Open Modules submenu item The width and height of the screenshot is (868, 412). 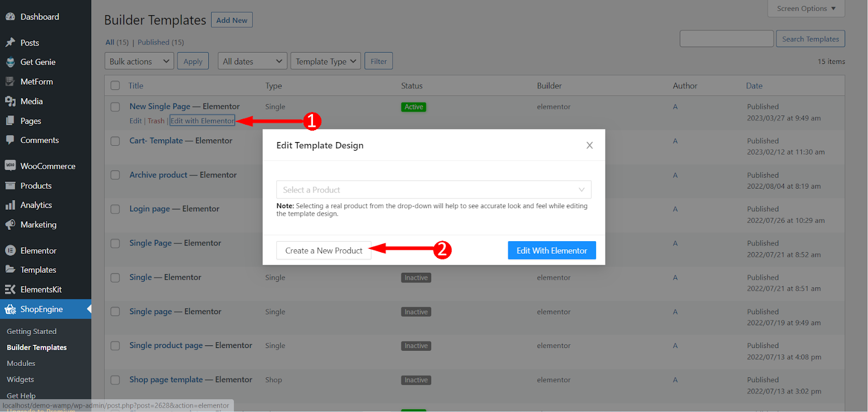pyautogui.click(x=21, y=363)
